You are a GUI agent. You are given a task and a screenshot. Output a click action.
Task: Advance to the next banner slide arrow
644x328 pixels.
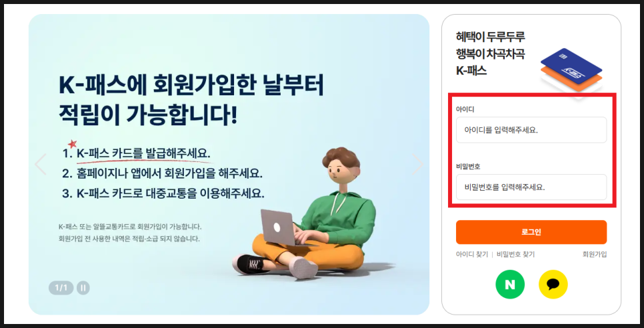pyautogui.click(x=417, y=164)
